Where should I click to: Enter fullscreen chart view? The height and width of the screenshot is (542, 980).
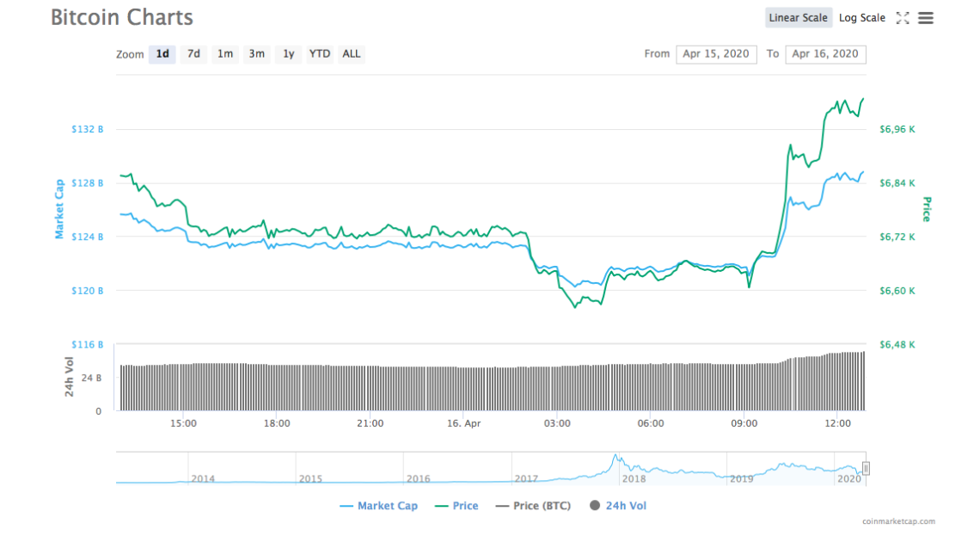(903, 18)
